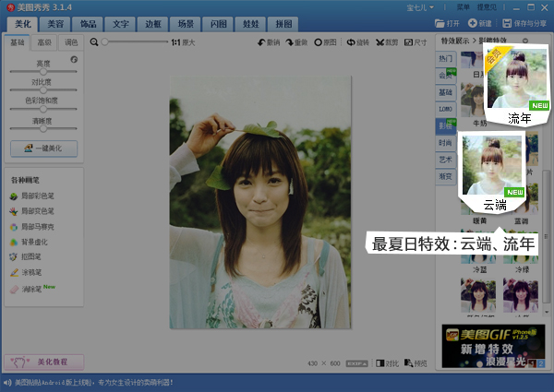Switch to the 边框 tab
Viewport: 554px width, 392px height.
153,24
